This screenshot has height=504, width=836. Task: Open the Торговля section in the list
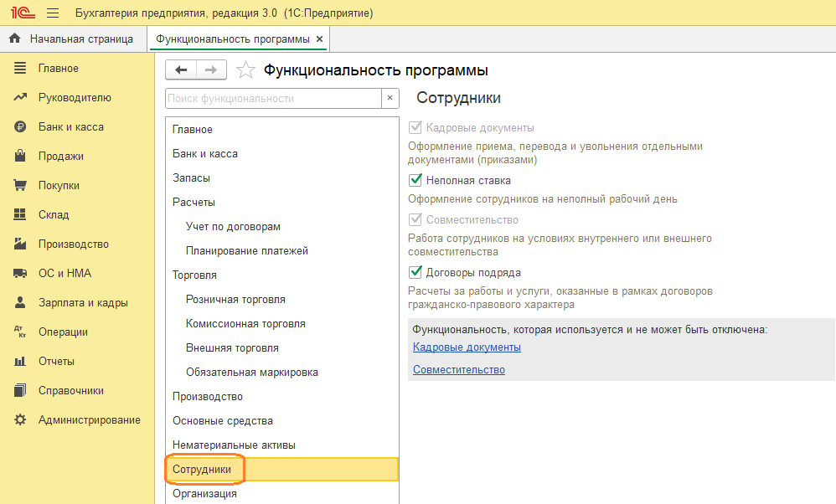point(194,275)
